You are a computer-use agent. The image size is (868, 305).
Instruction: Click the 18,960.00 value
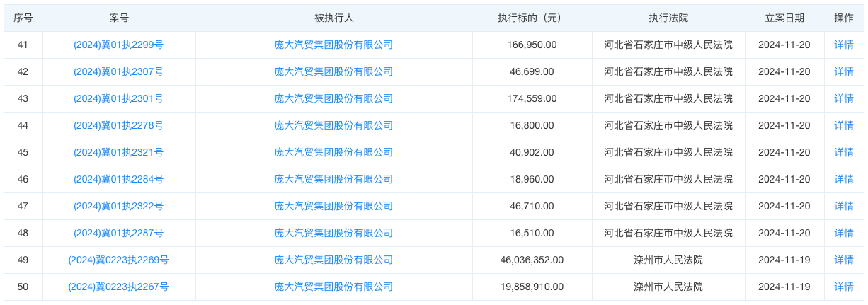pos(532,179)
